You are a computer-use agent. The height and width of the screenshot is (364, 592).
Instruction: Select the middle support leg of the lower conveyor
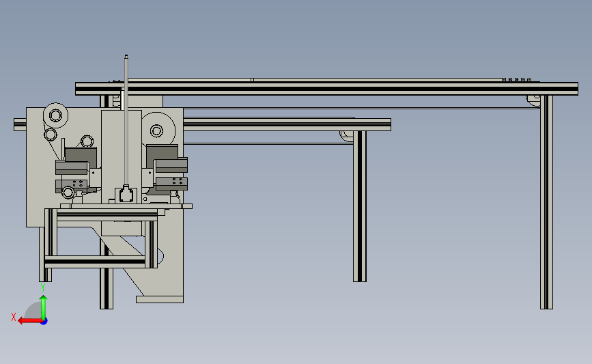click(x=360, y=206)
